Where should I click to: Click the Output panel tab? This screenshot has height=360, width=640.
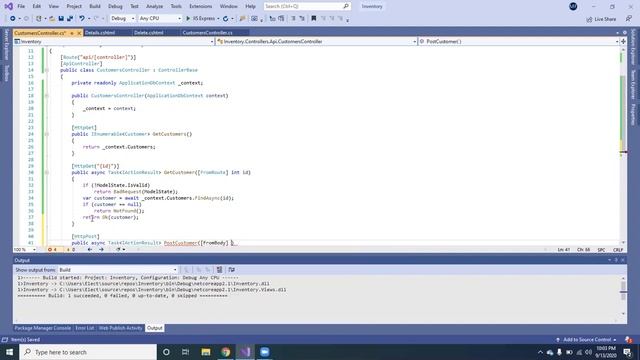[x=155, y=328]
